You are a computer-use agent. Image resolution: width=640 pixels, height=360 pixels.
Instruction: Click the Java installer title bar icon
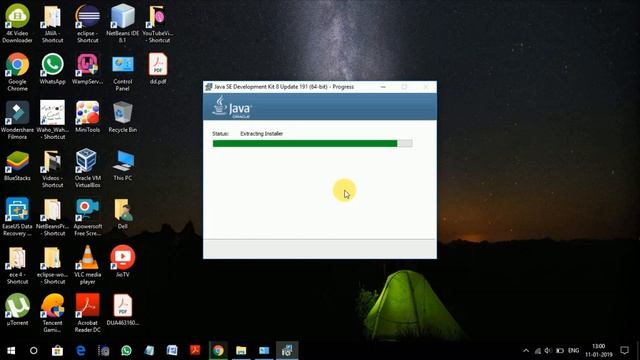209,87
